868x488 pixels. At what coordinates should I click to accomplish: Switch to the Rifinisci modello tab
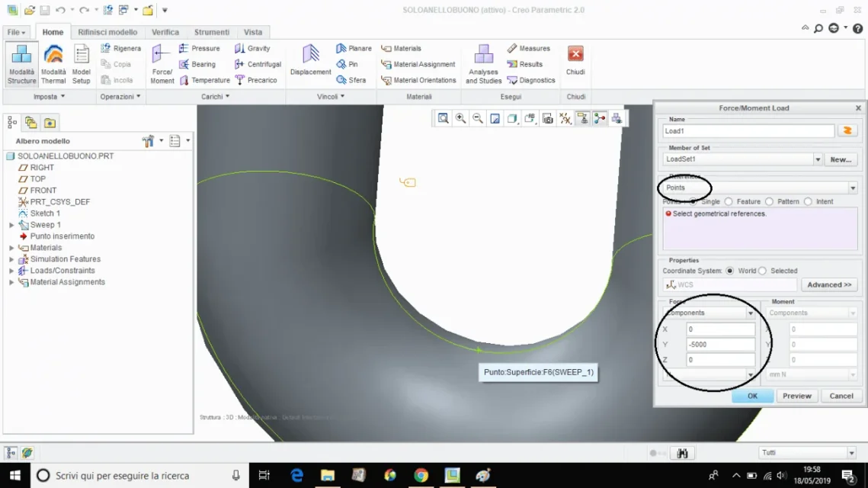click(x=107, y=32)
